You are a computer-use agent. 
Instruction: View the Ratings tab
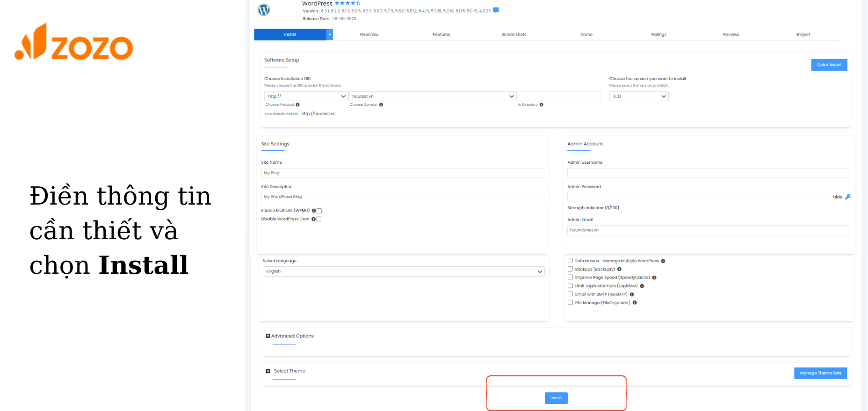pos(659,35)
